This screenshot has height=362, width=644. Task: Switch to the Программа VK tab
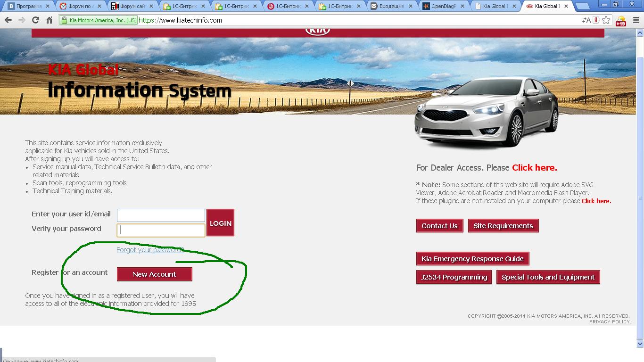(x=28, y=7)
